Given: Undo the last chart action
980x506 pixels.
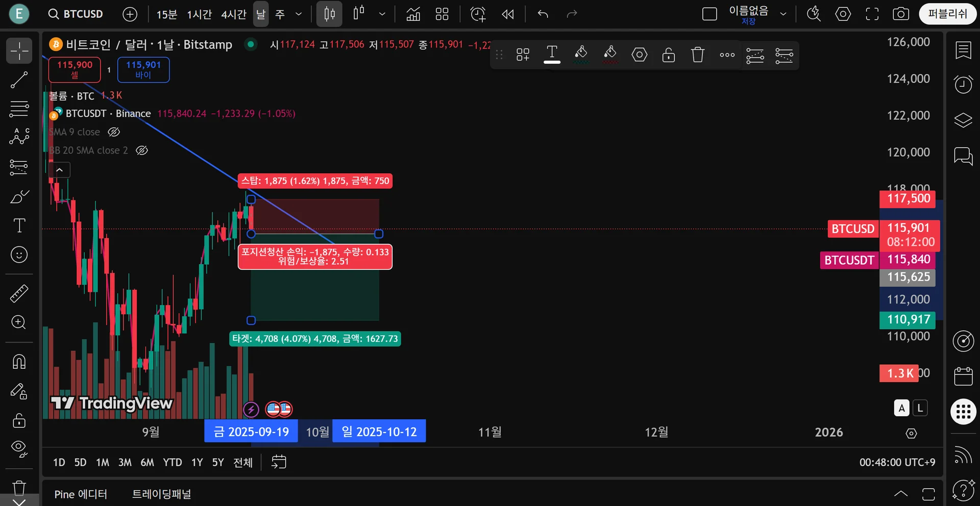Looking at the screenshot, I should coord(543,14).
